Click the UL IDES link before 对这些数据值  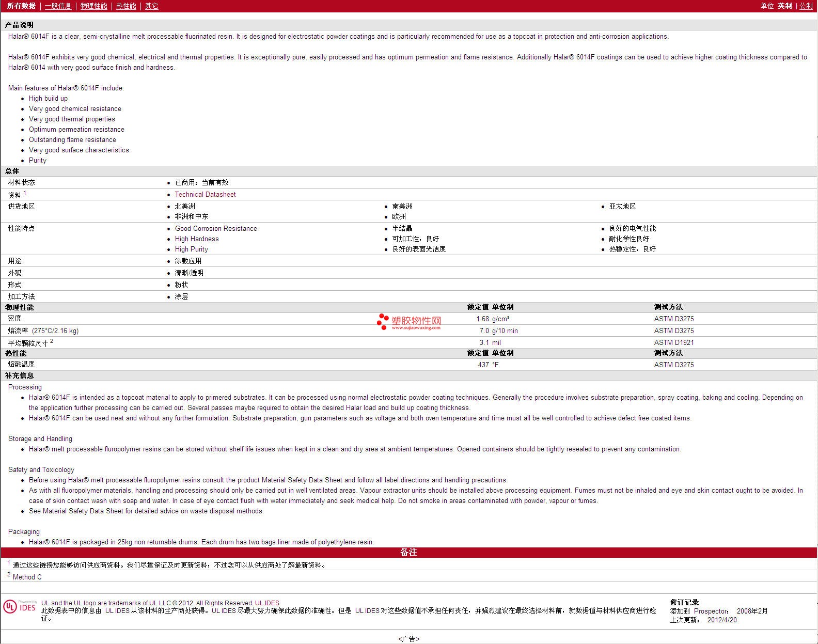(x=367, y=611)
